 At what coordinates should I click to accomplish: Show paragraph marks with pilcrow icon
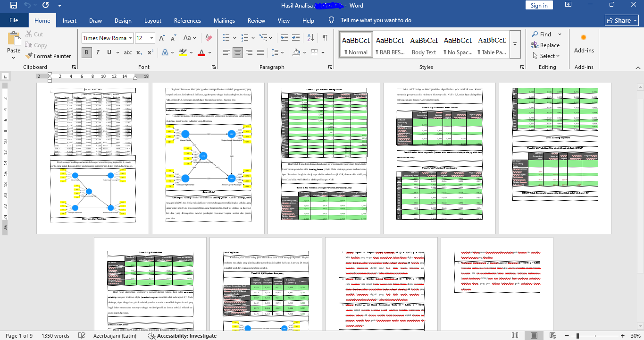pos(325,38)
